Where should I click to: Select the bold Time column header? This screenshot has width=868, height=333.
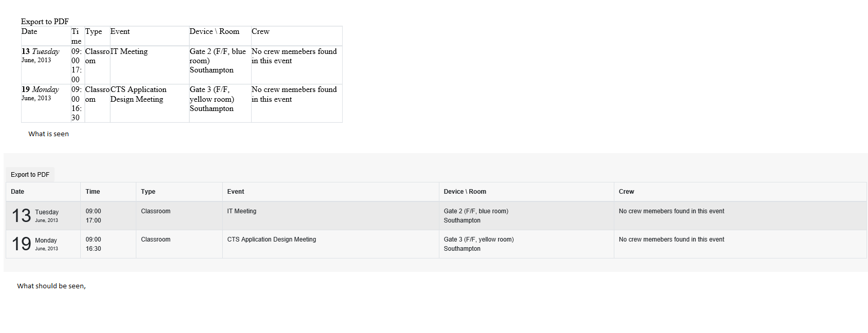coord(93,192)
